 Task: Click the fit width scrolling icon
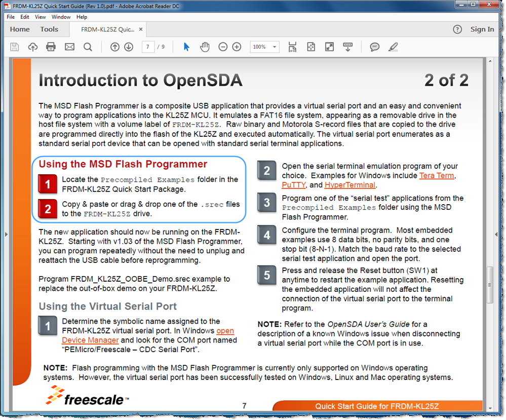(292, 47)
